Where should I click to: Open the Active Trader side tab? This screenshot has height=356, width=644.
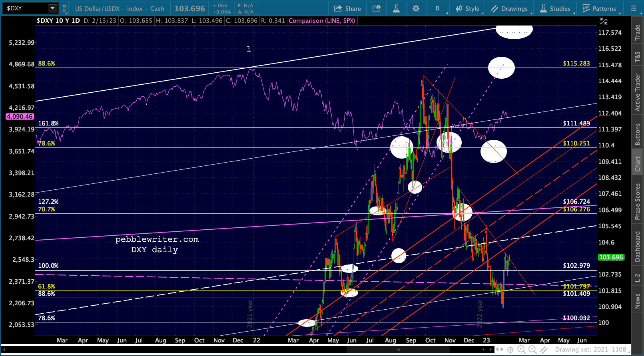pyautogui.click(x=638, y=92)
